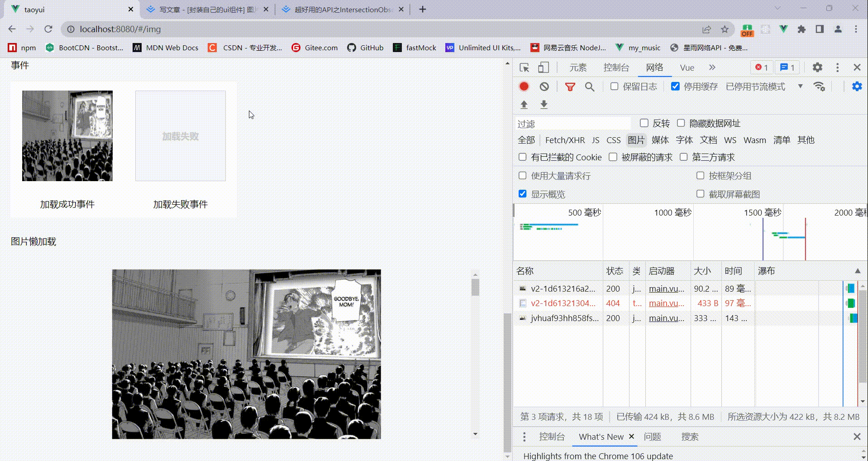Screen dimensions: 868x461
Task: Switch to 元素 Elements tab
Action: [x=578, y=67]
